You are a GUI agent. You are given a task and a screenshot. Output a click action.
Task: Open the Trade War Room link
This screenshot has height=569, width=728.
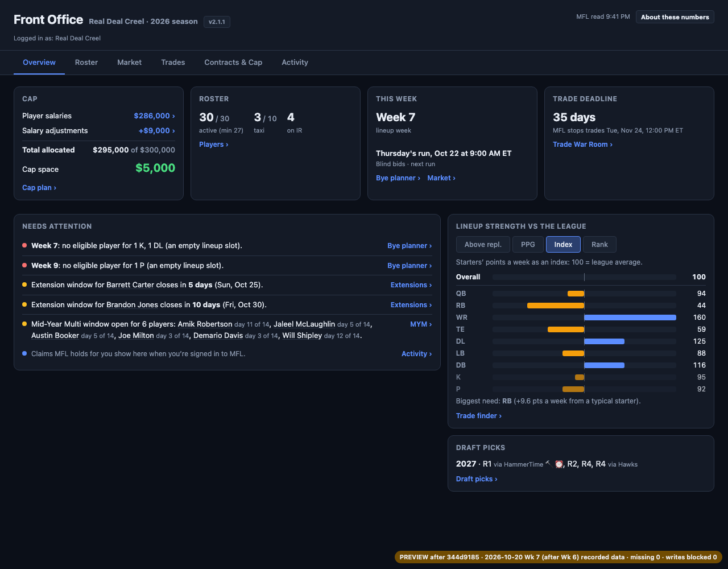click(x=582, y=145)
